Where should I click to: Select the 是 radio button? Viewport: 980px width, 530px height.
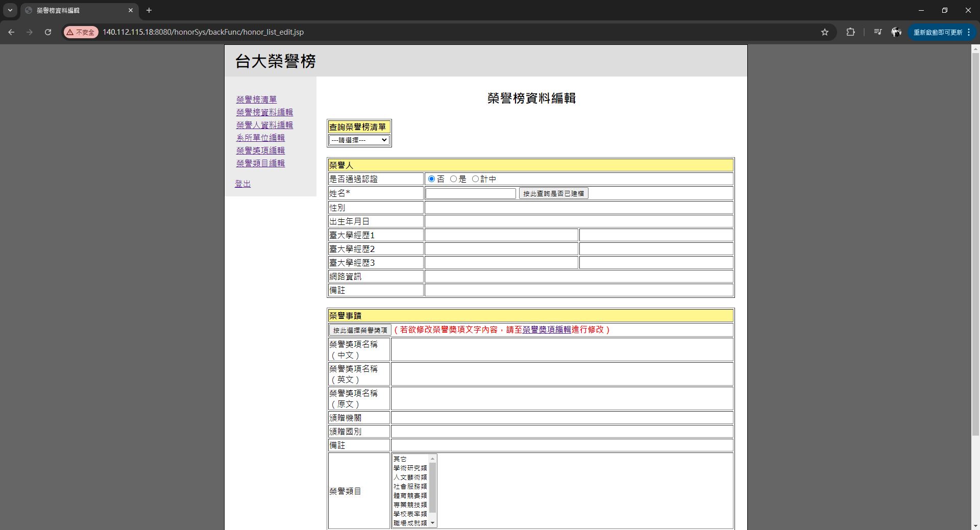tap(453, 179)
